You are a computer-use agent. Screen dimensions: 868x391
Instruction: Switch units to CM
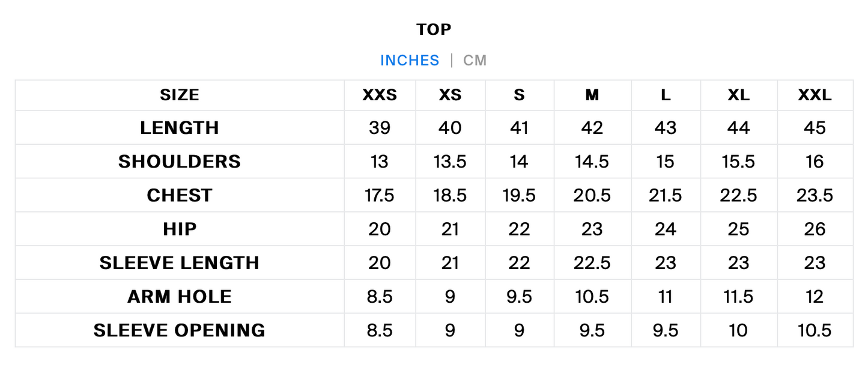click(x=475, y=61)
